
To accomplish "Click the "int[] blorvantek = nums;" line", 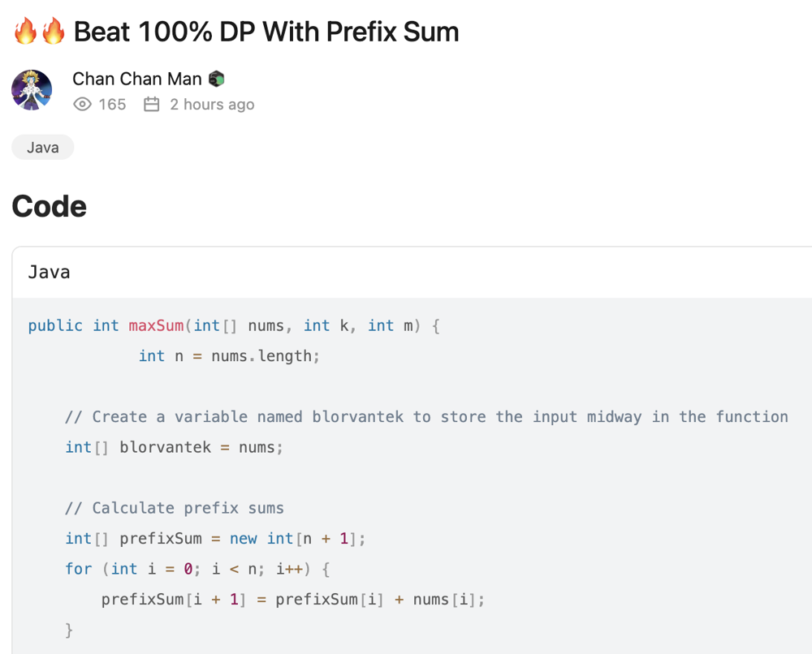I will [174, 447].
